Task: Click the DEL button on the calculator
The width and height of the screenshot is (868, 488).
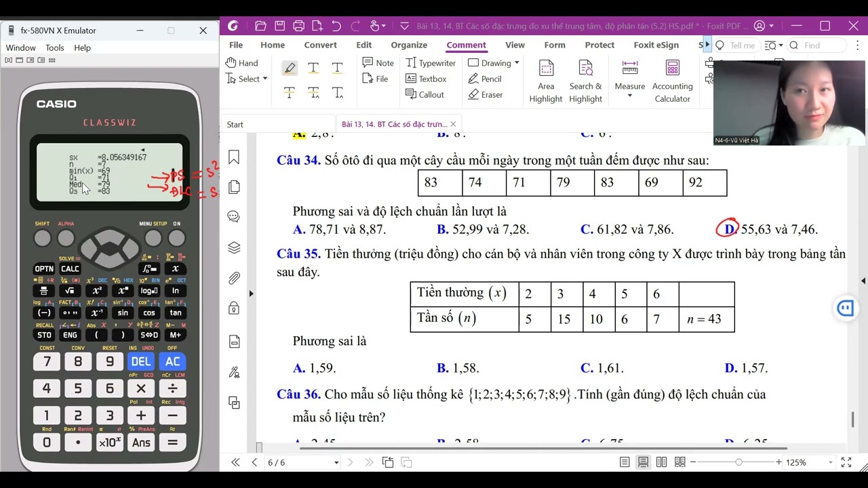Action: pos(141,362)
